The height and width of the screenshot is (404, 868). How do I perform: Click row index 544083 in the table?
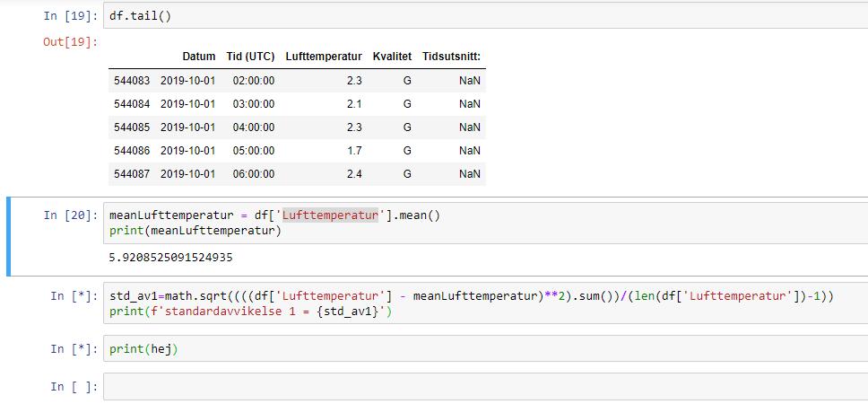[x=132, y=81]
